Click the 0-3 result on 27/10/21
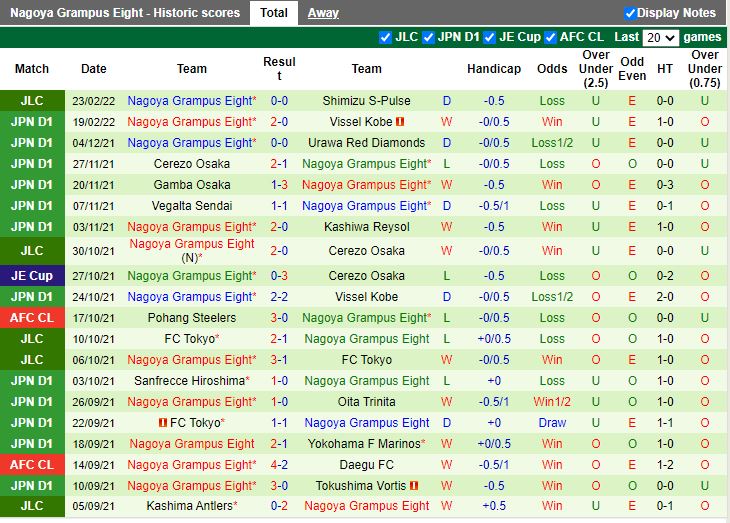The width and height of the screenshot is (730, 523). coord(279,276)
